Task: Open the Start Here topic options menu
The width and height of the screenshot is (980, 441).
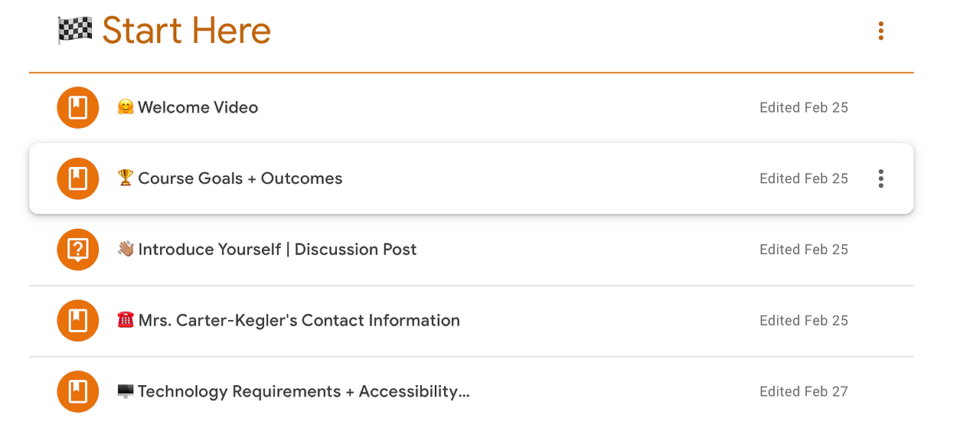Action: pos(880,31)
